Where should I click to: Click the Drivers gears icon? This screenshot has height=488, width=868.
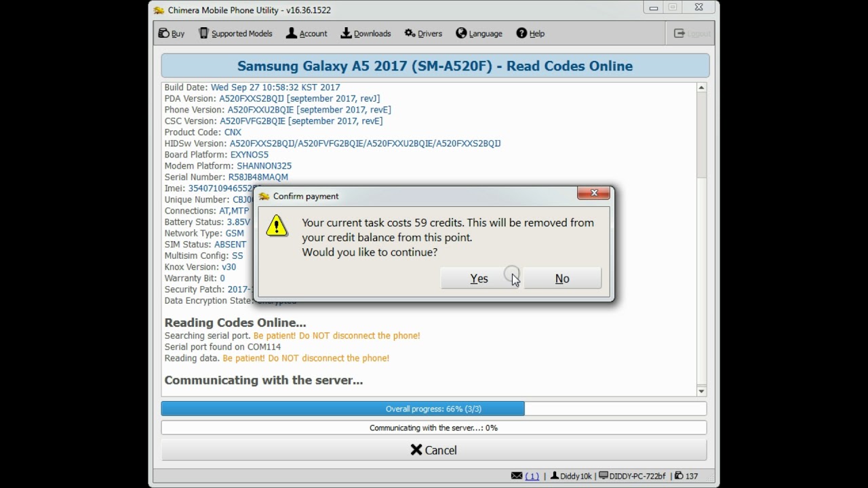coord(410,33)
